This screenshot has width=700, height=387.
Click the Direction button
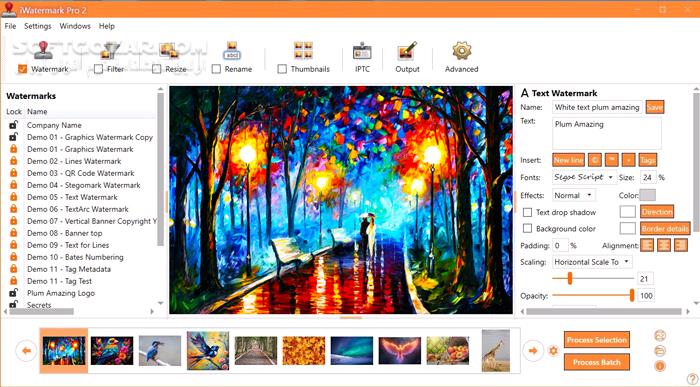click(657, 212)
